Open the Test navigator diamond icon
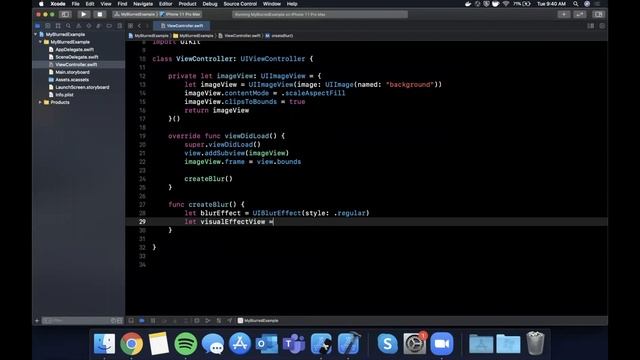This screenshot has width=640, height=360. 89,26
